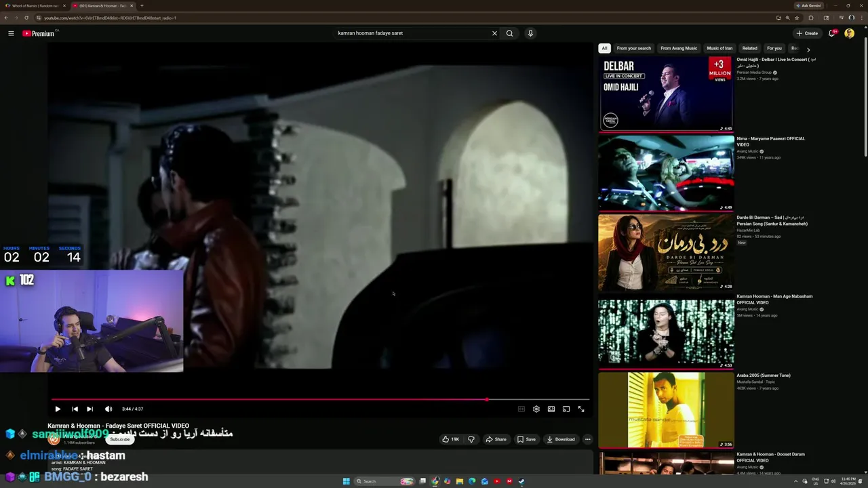Screen dimensions: 868x488
Task: Go back in the browser
Action: [x=6, y=18]
